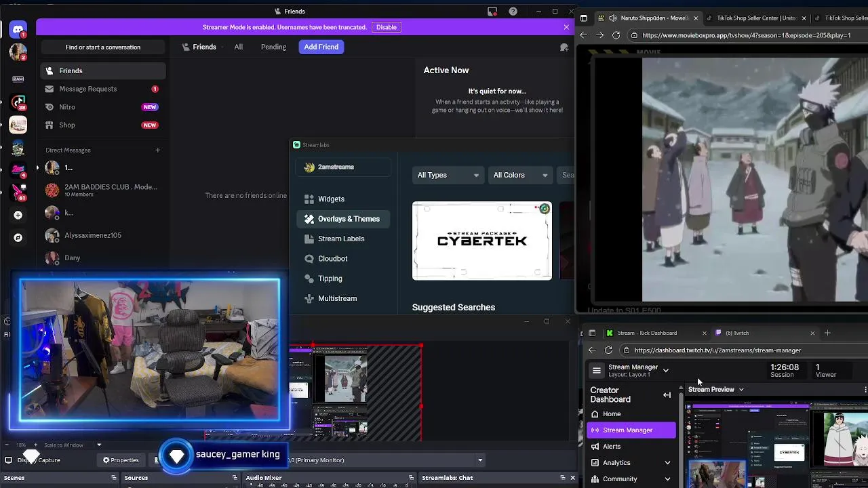
Task: Go back in Twitch browser window
Action: (592, 350)
